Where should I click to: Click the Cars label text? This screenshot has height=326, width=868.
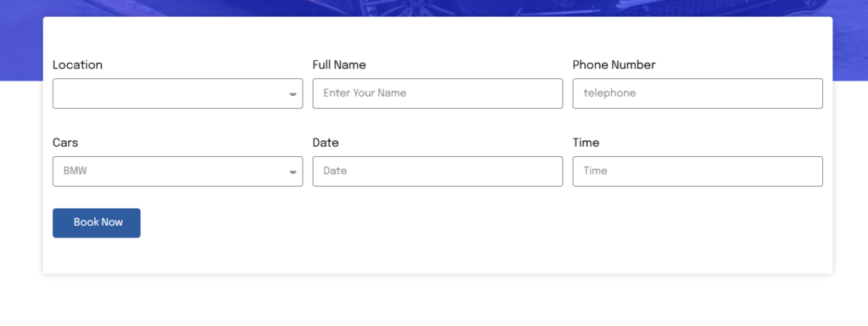[x=65, y=143]
